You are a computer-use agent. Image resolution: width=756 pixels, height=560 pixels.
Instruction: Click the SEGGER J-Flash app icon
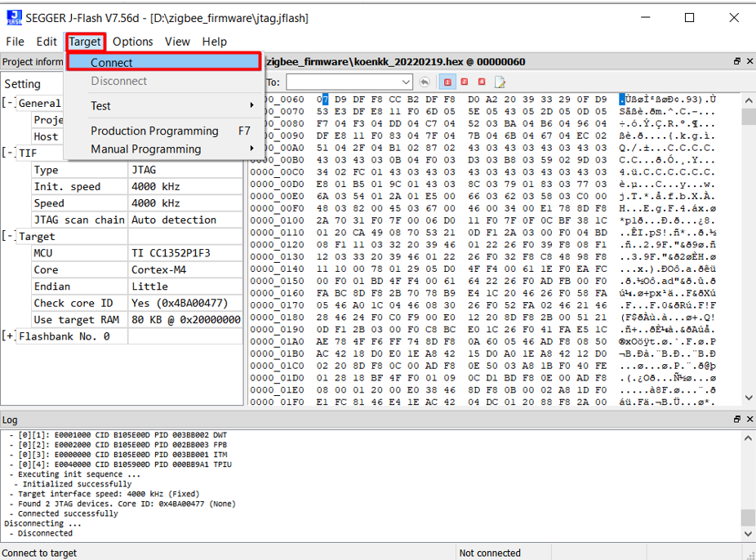pyautogui.click(x=14, y=18)
